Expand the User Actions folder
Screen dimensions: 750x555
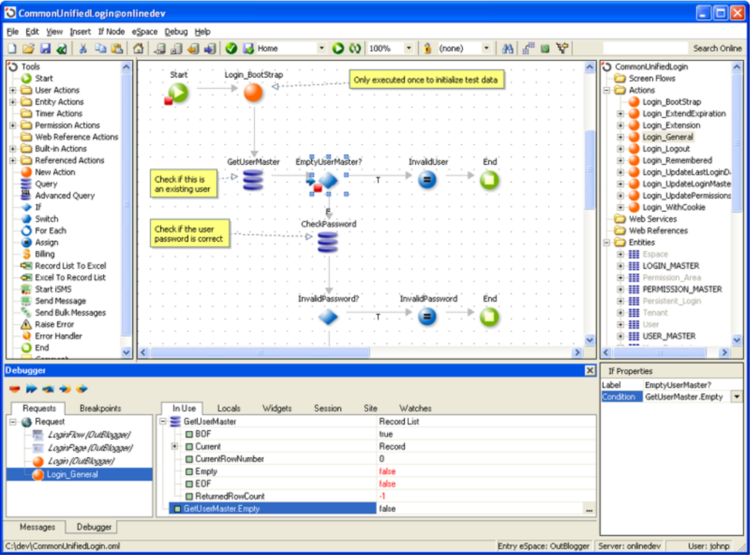(x=13, y=90)
